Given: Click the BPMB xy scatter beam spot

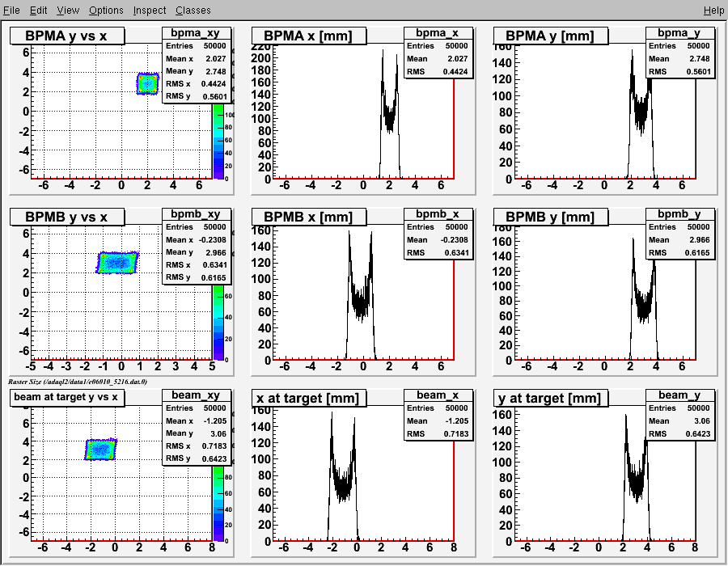Looking at the screenshot, I should click(117, 263).
